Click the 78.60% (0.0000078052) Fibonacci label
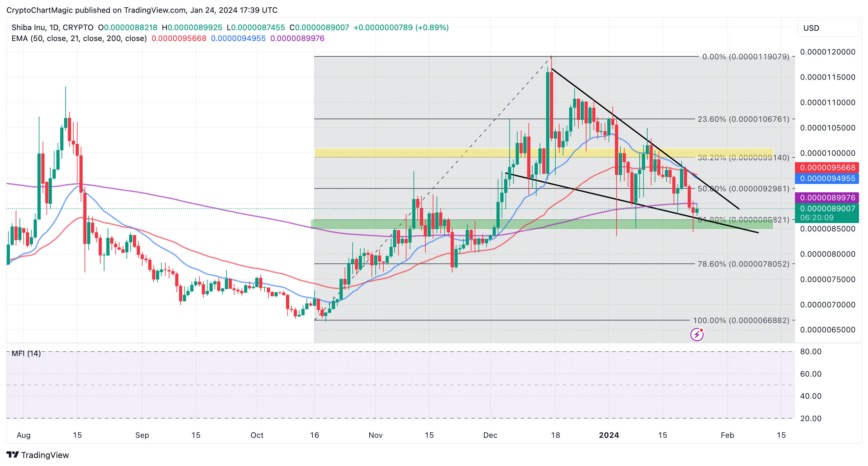 (743, 264)
